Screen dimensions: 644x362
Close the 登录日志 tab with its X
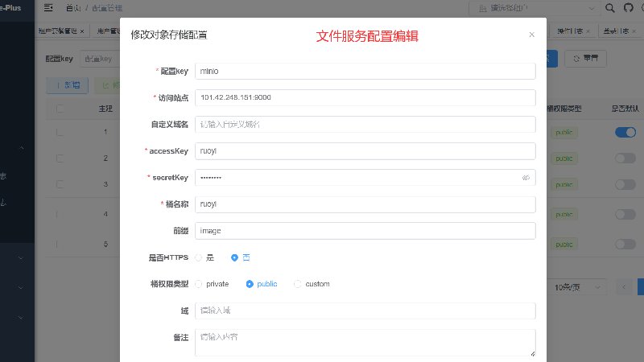click(x=634, y=31)
